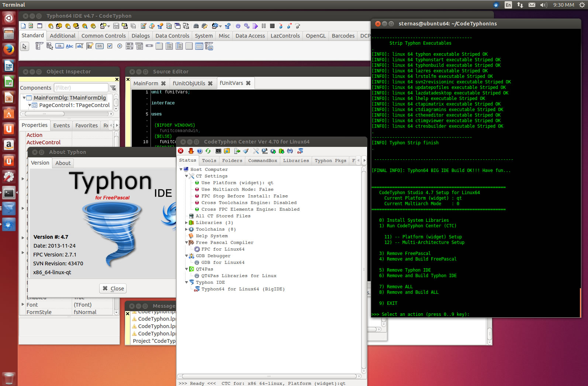Select the RadioButton component in the palette
Screen dimensions: 588x386
[x=120, y=46]
